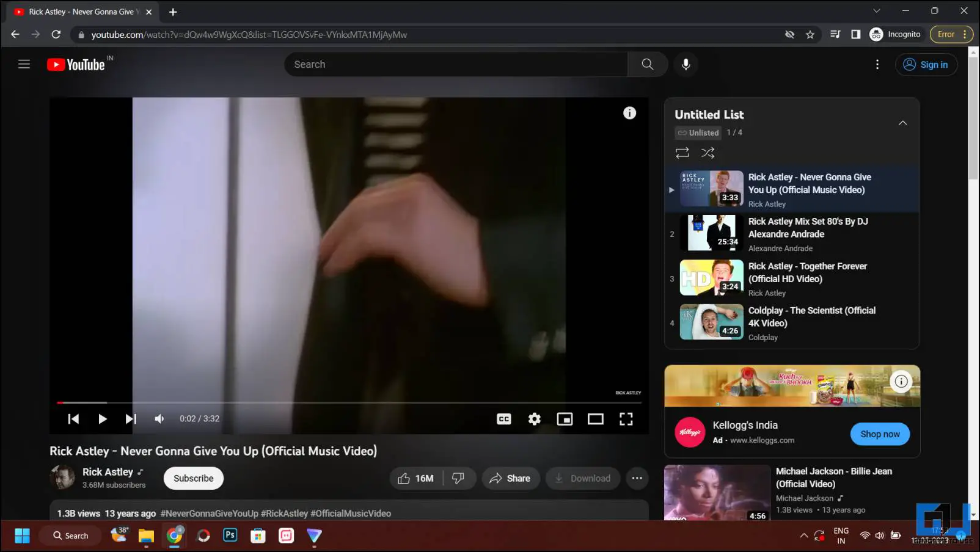The height and width of the screenshot is (552, 980).
Task: Bookmark this page with the star
Action: coord(810,34)
